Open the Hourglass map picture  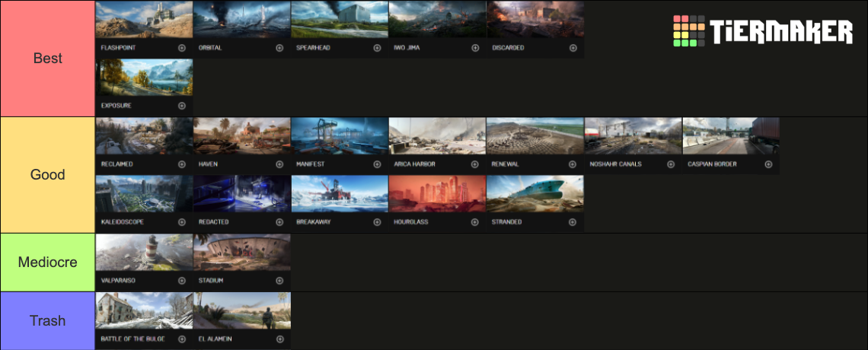[x=437, y=194]
